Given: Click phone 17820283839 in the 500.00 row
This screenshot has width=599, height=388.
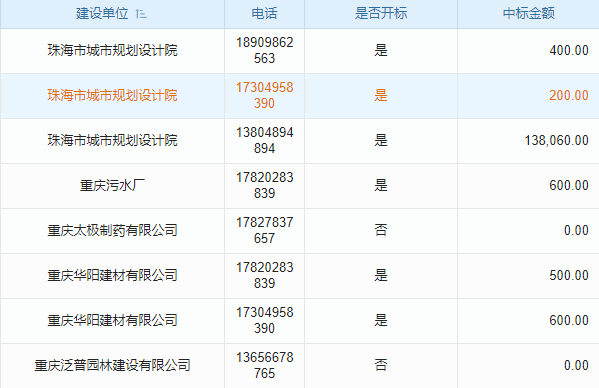Looking at the screenshot, I should point(264,276).
